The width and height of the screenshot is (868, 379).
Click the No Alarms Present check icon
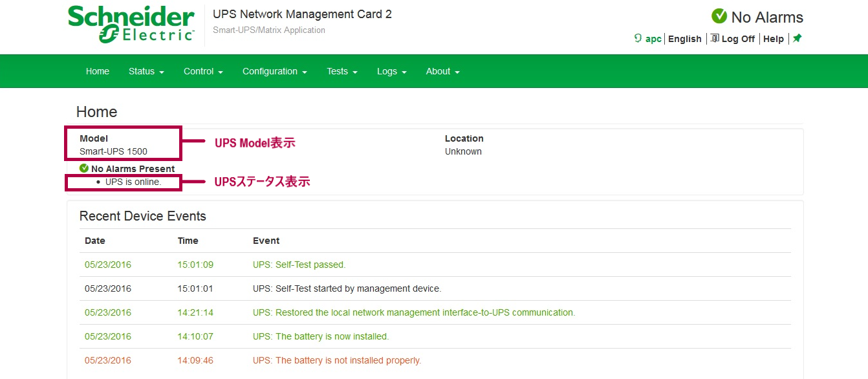83,168
